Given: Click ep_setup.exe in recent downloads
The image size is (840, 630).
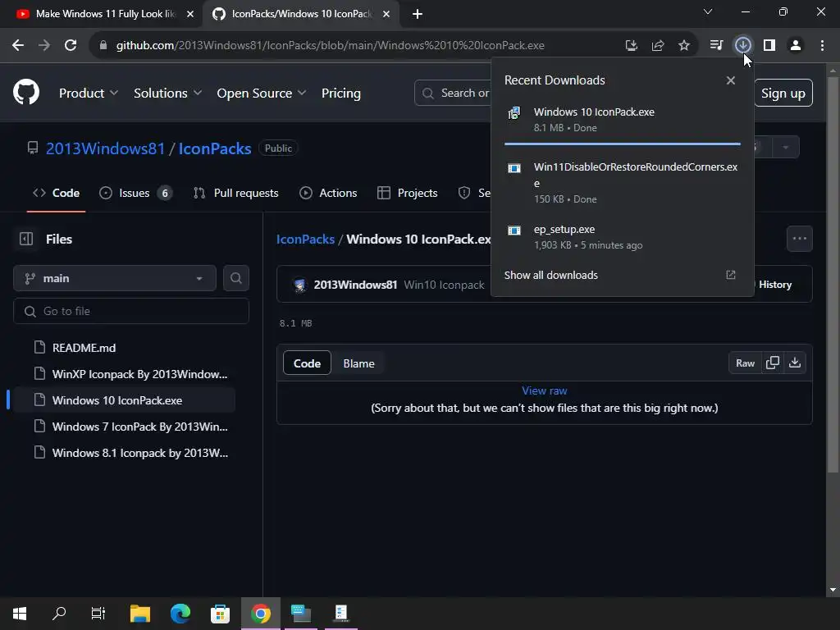Looking at the screenshot, I should click(x=623, y=237).
